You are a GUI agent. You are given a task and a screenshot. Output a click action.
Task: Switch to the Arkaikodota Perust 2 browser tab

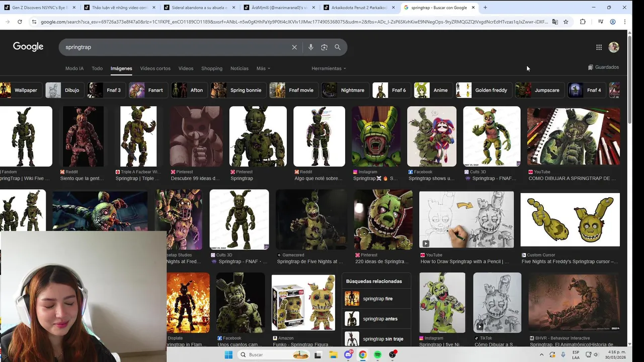pos(359,8)
